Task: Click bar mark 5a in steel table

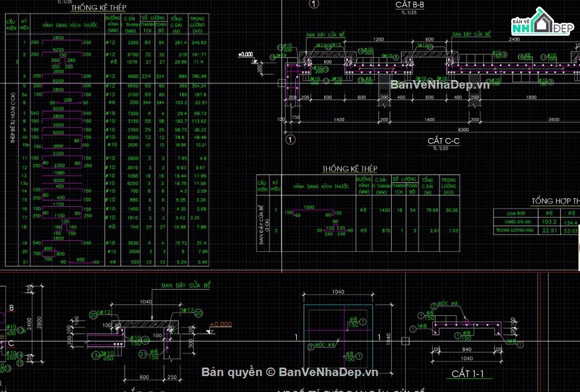Action: pos(24,94)
